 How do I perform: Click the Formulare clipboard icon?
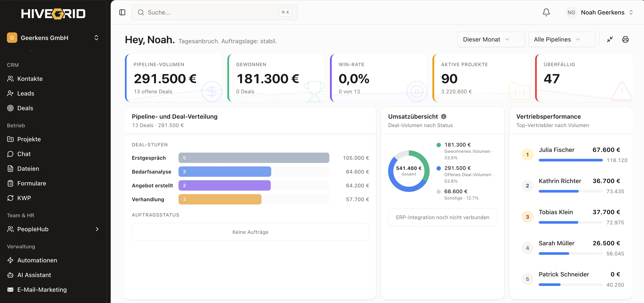click(10, 183)
